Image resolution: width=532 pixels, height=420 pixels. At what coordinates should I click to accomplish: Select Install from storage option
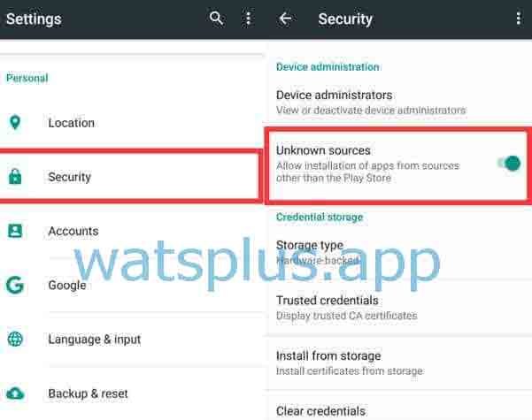tap(397, 363)
